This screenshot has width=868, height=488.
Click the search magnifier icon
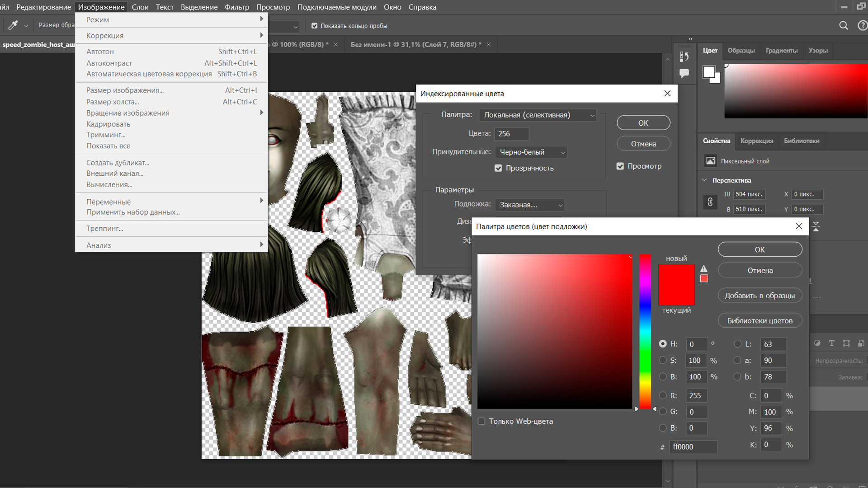(844, 26)
